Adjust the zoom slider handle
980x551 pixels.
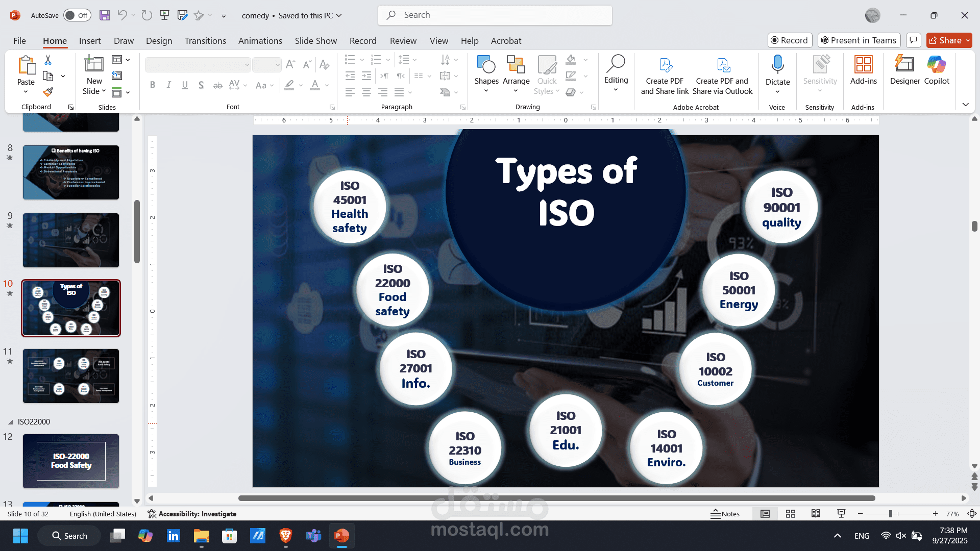point(890,514)
